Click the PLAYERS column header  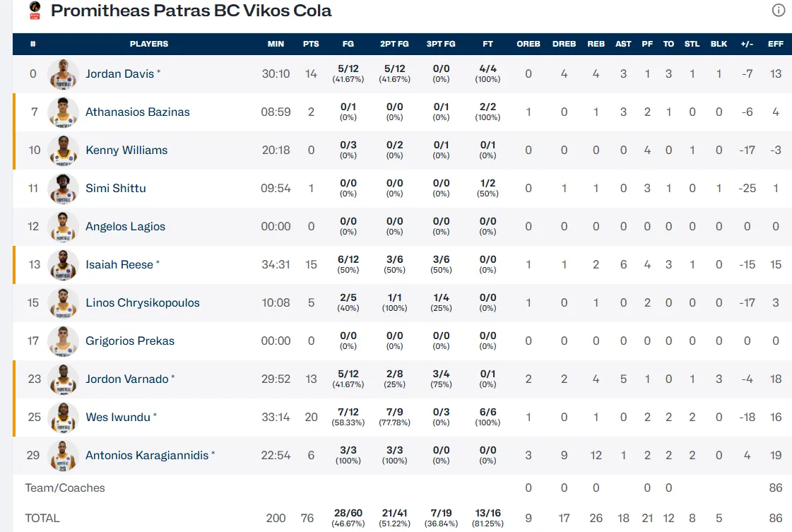[149, 44]
